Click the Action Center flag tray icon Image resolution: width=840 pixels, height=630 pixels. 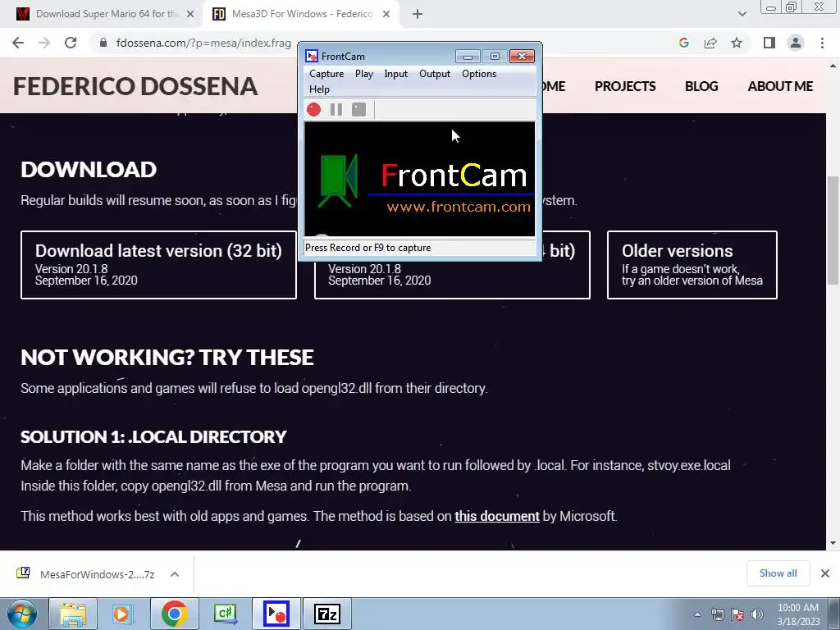click(x=737, y=614)
